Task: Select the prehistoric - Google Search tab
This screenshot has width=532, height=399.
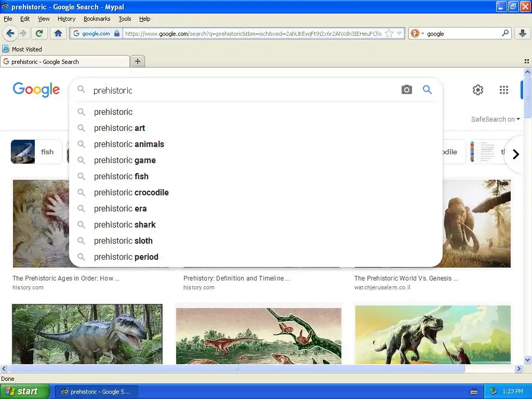Action: (65, 61)
